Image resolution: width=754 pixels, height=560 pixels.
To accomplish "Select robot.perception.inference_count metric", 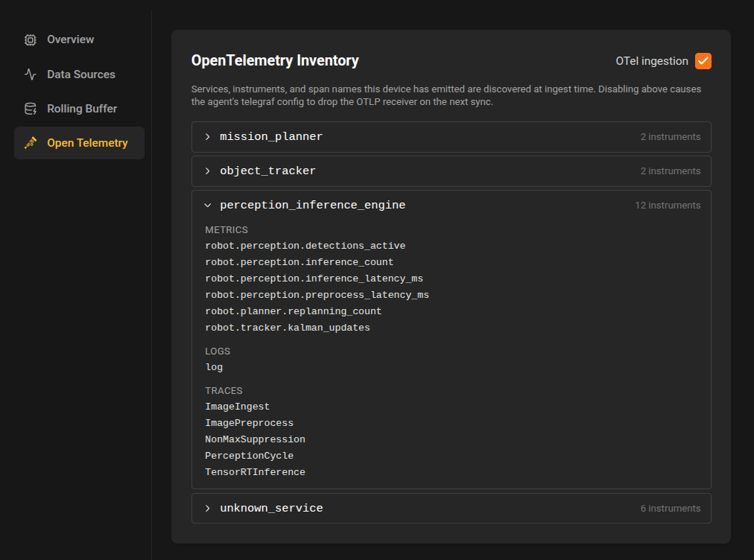I will click(299, 262).
